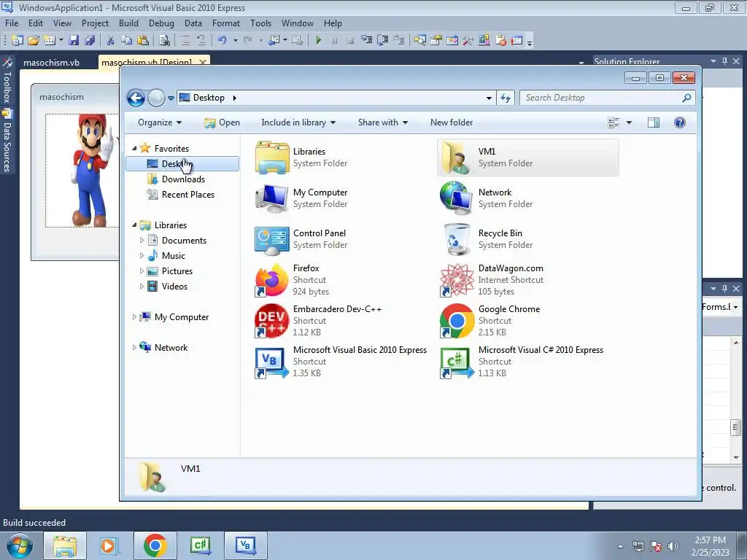Click the Copy toolbar icon
747x560 pixels.
[126, 41]
